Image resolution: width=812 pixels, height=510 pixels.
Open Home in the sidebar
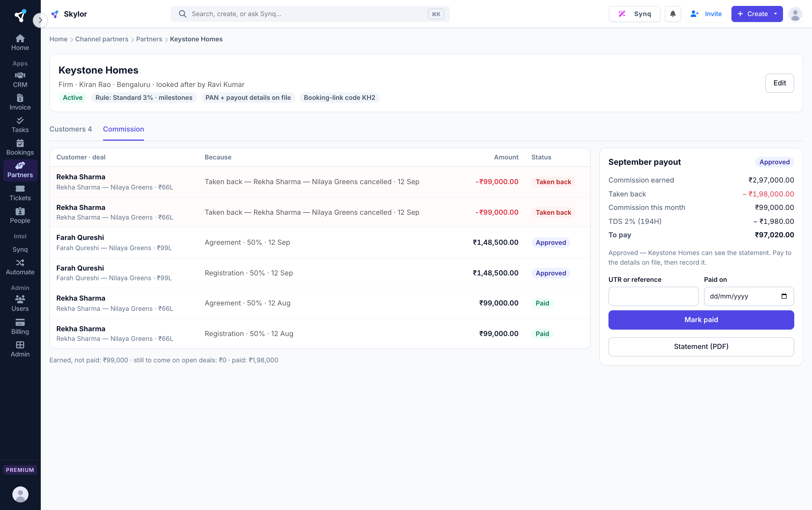pyautogui.click(x=20, y=42)
